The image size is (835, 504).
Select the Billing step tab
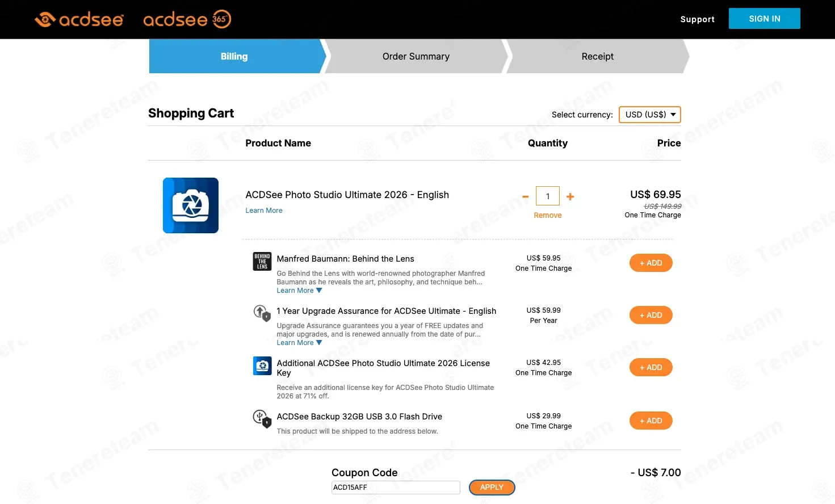(x=236, y=56)
